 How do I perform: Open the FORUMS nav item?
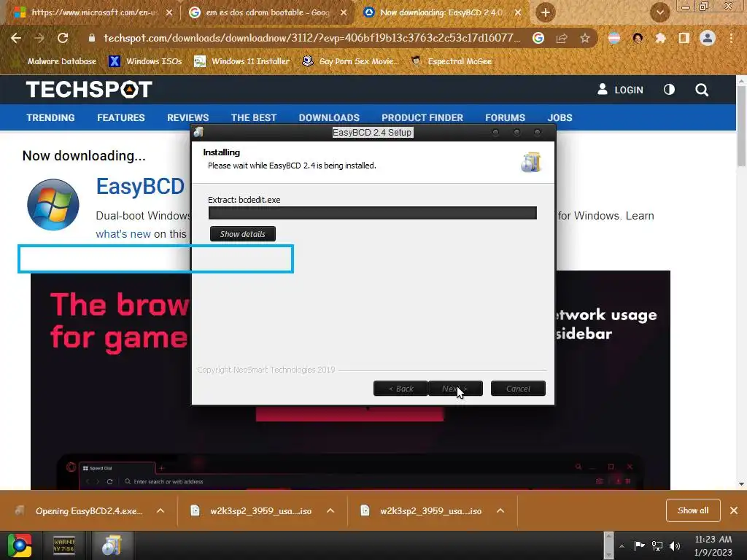point(505,117)
